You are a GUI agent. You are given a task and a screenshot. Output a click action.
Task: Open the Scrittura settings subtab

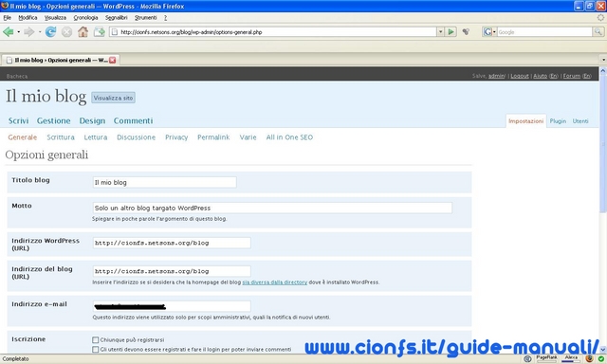point(61,137)
